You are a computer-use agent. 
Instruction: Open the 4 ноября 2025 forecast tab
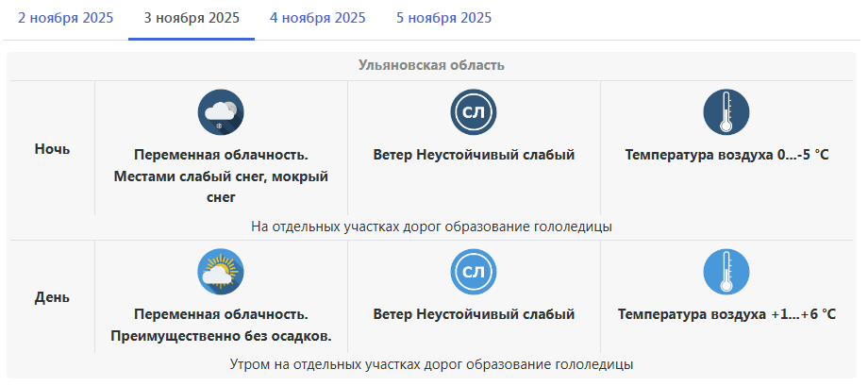tap(318, 18)
